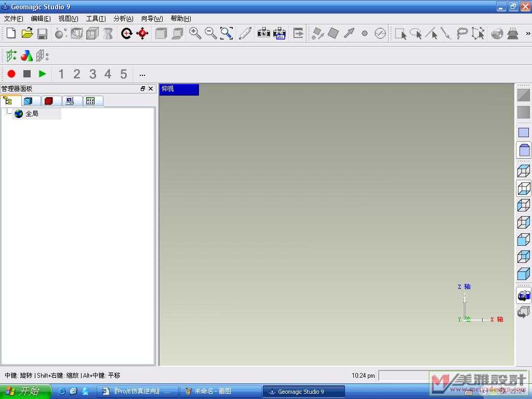Stop the macro with the square button
Image resolution: width=532 pixels, height=399 pixels.
click(27, 74)
